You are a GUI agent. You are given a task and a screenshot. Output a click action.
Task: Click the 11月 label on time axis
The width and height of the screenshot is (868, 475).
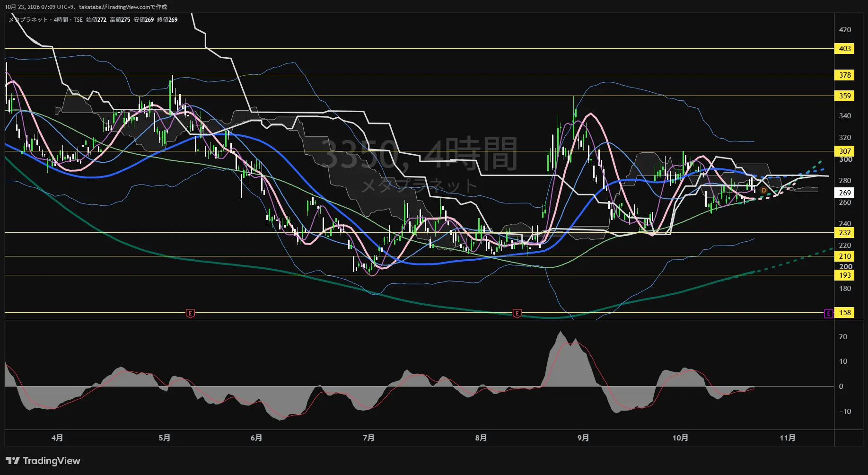pyautogui.click(x=788, y=438)
